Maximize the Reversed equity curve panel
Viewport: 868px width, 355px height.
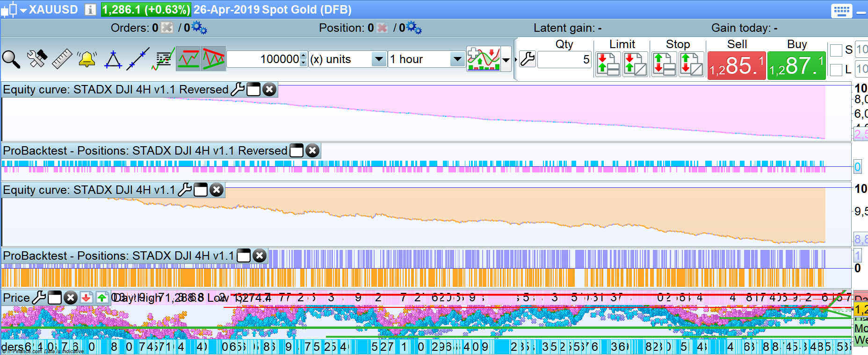point(253,89)
